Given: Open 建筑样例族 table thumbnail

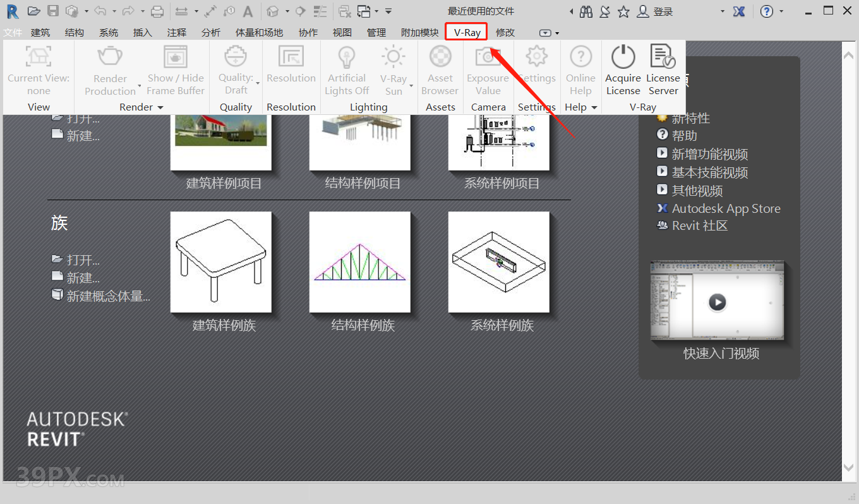Looking at the screenshot, I should click(x=221, y=261).
